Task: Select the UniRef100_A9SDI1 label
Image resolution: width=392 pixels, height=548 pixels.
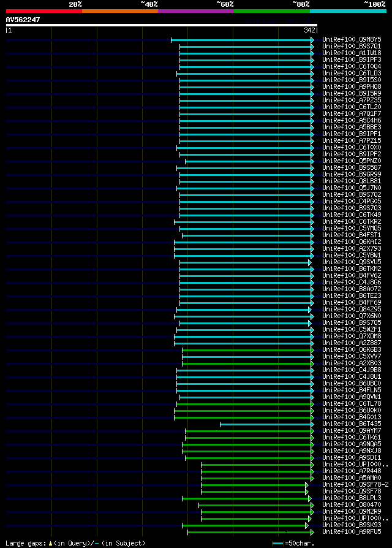Action: 352,458
